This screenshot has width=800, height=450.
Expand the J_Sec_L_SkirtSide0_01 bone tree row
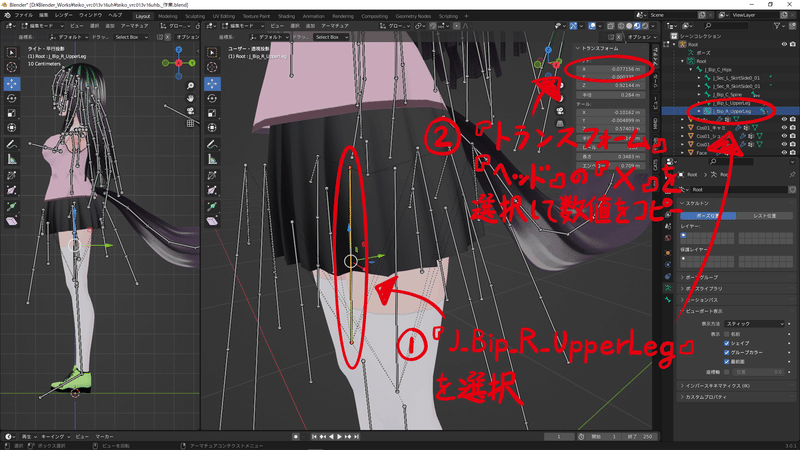tap(699, 78)
